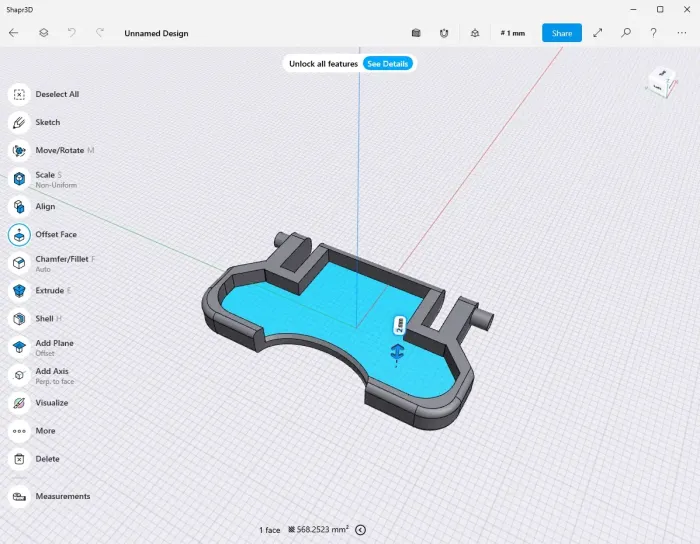Toggle the snapping magnet icon
Screen dimensions: 700x544
click(x=444, y=33)
